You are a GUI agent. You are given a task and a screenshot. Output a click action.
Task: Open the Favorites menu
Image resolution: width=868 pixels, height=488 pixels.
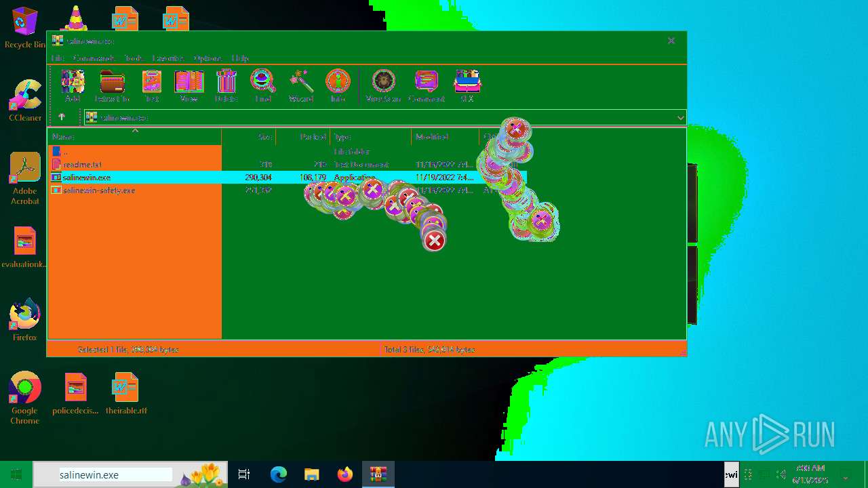[167, 58]
